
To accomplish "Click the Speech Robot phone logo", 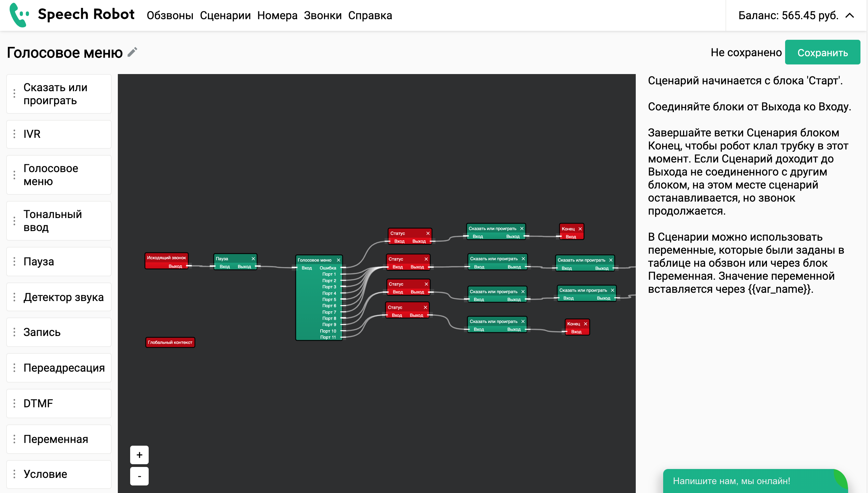I will pos(19,15).
